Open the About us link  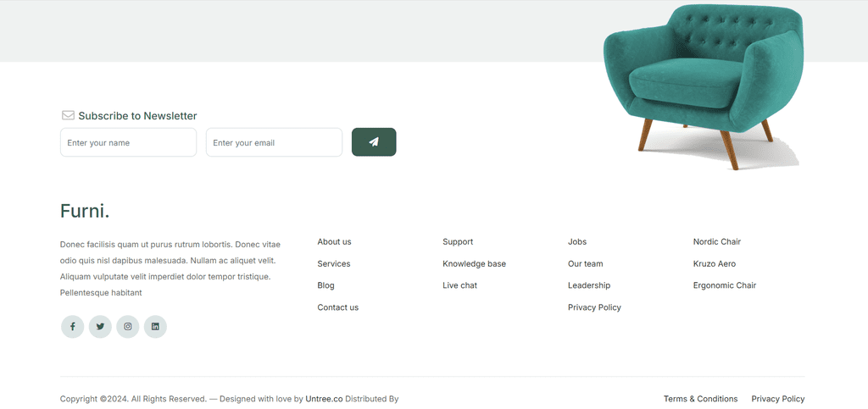click(x=334, y=242)
